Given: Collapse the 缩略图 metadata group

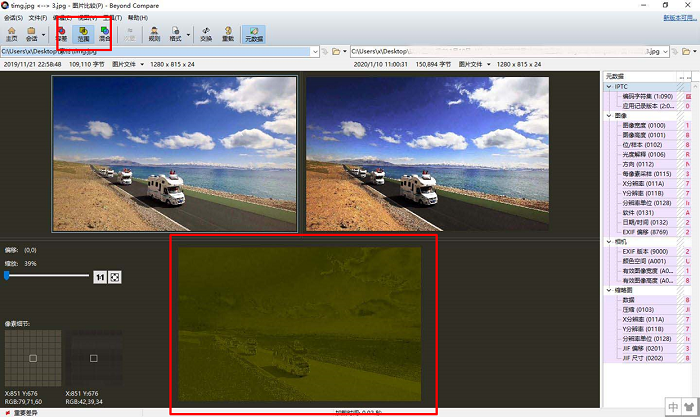Looking at the screenshot, I should 609,290.
